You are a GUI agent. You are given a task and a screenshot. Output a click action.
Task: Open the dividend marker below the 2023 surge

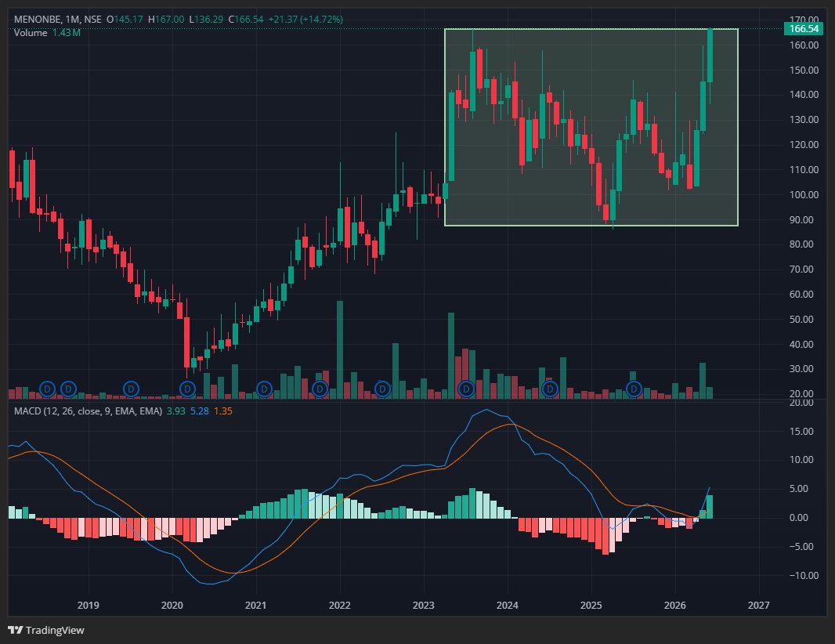[467, 389]
